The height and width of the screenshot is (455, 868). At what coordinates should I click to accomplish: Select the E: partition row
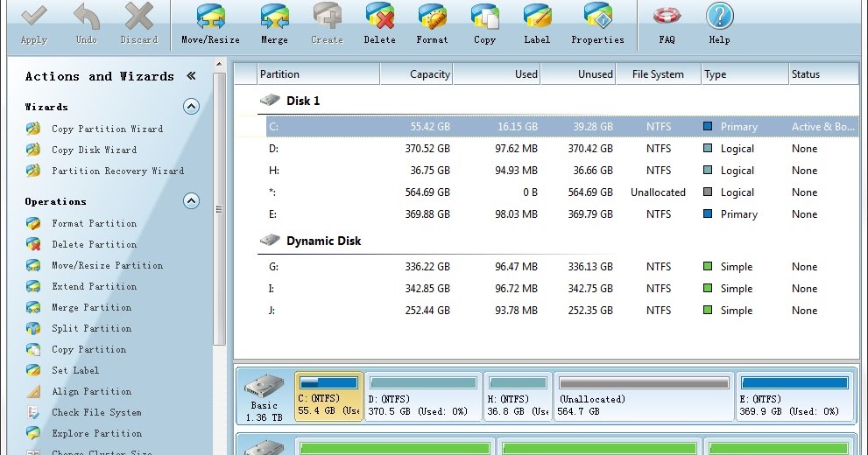click(x=561, y=214)
